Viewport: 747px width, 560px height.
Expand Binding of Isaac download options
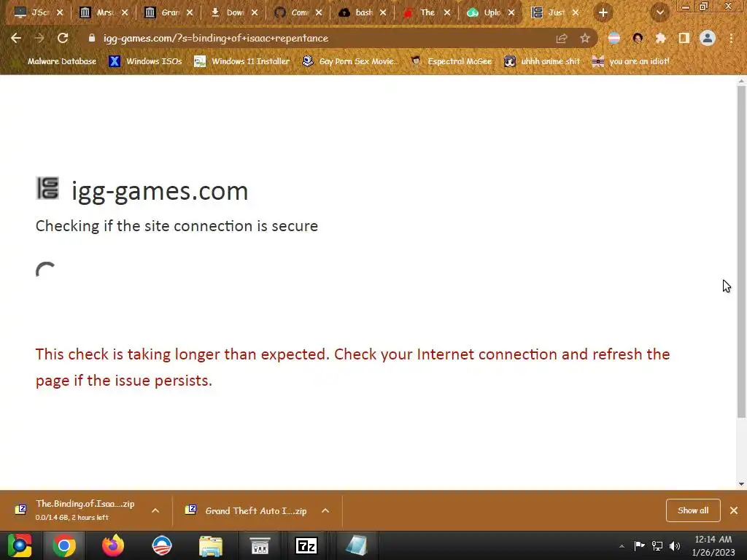coord(155,510)
